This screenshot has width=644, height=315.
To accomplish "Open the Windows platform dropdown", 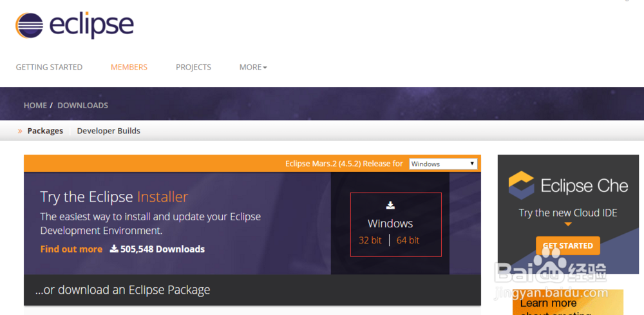I will pos(443,164).
